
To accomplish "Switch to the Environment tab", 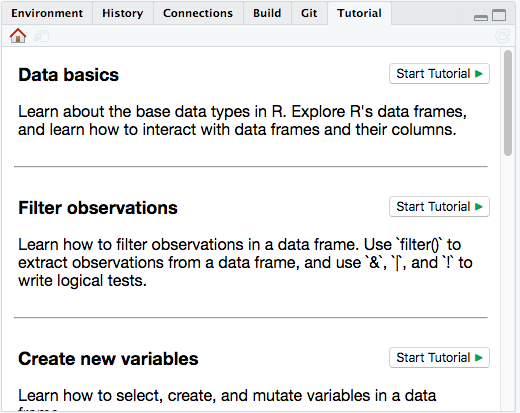I will (47, 13).
